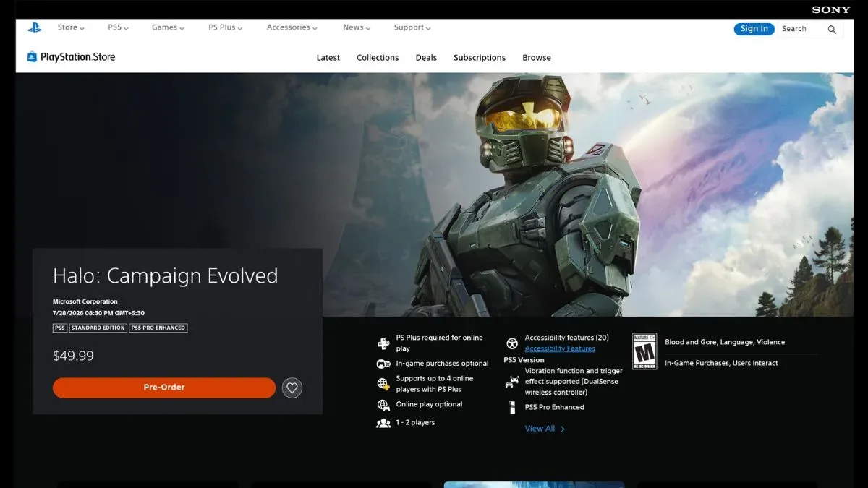Click the PlayStation logo in top bar
Screen dimensions: 868x488
coord(35,28)
